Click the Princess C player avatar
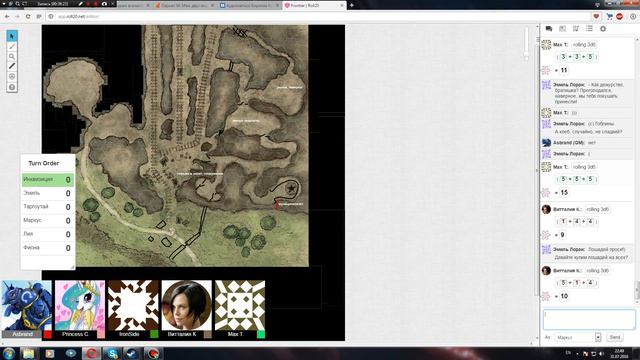Screen dimensions: 640x360 (80, 305)
